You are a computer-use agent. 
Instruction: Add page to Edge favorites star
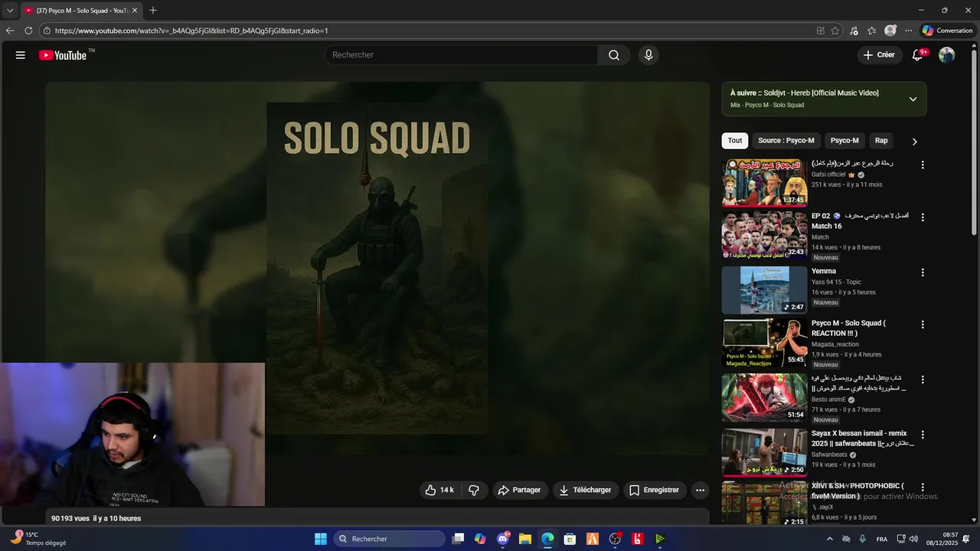point(835,31)
